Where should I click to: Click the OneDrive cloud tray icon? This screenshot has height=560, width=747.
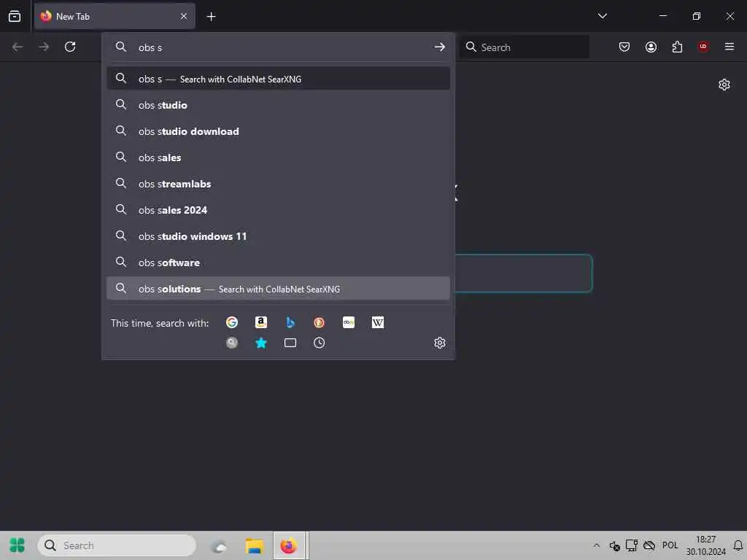(649, 545)
